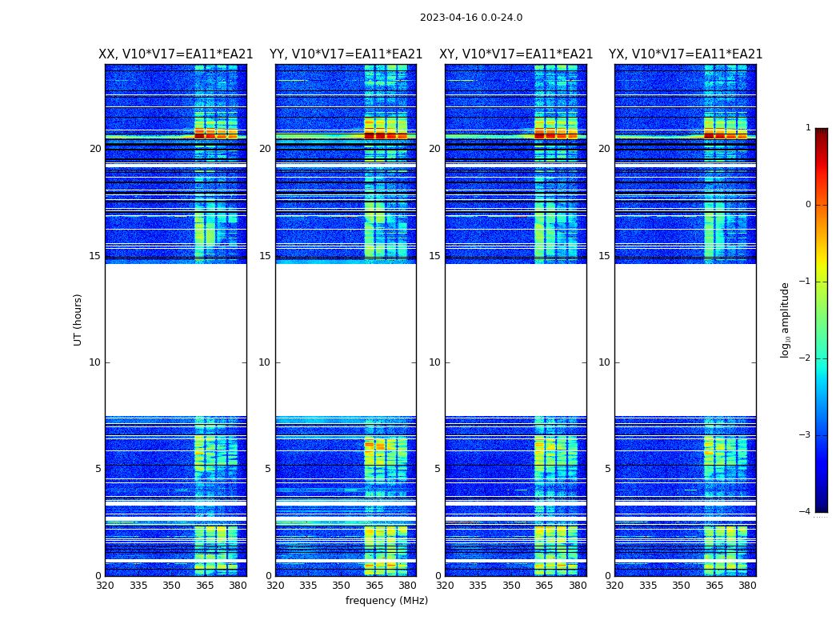
Task: Click the frequency (MHz) x-axis label
Action: tap(386, 601)
